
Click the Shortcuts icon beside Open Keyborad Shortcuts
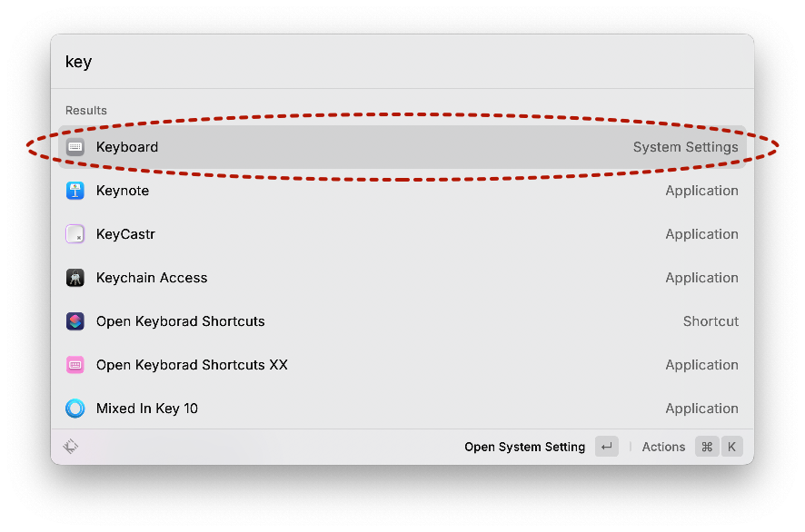click(75, 321)
